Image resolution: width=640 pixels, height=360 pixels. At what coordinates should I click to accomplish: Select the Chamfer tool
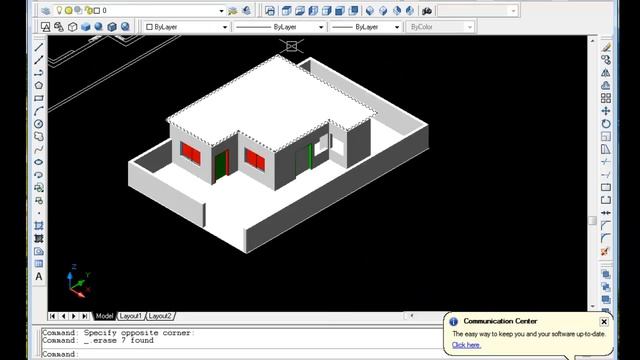point(606,225)
